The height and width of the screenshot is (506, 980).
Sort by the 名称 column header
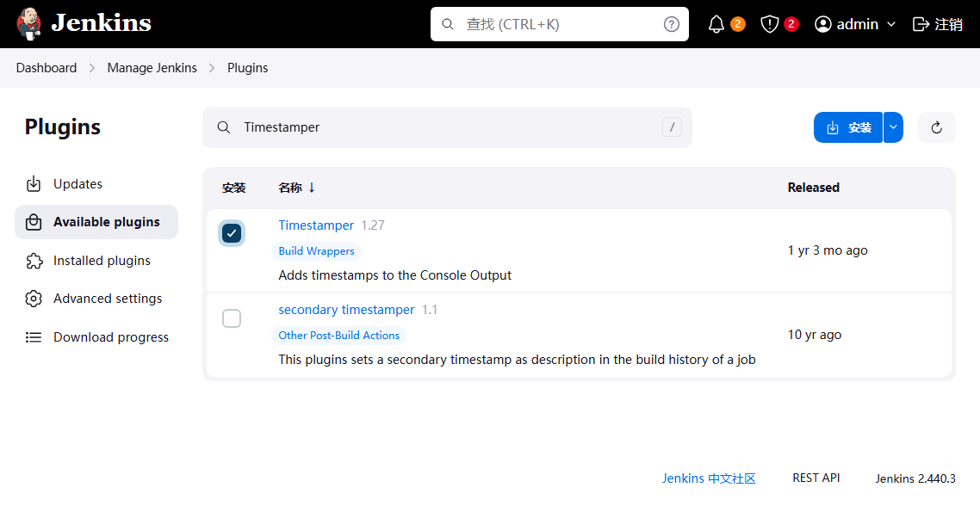[x=296, y=188]
